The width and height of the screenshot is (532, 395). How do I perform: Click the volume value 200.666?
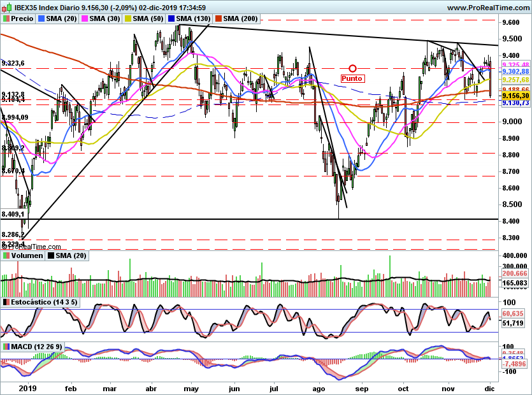(x=515, y=273)
